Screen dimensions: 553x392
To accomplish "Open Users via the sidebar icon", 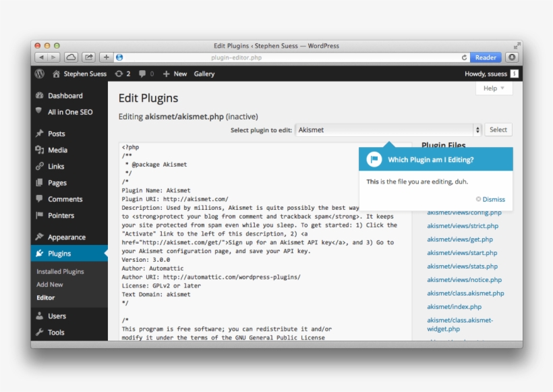I will 40,316.
